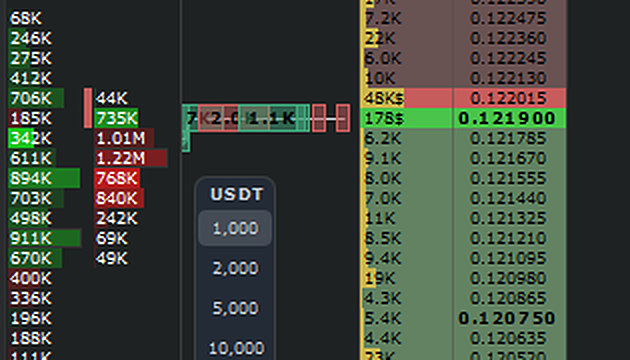Click the 48K$ ask volume cell

(407, 98)
